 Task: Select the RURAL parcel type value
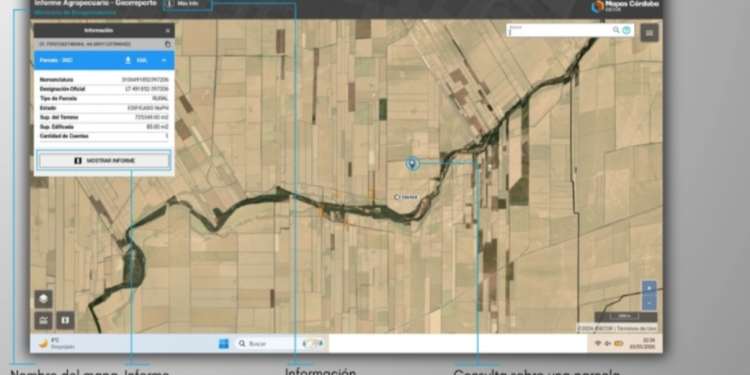[160, 99]
